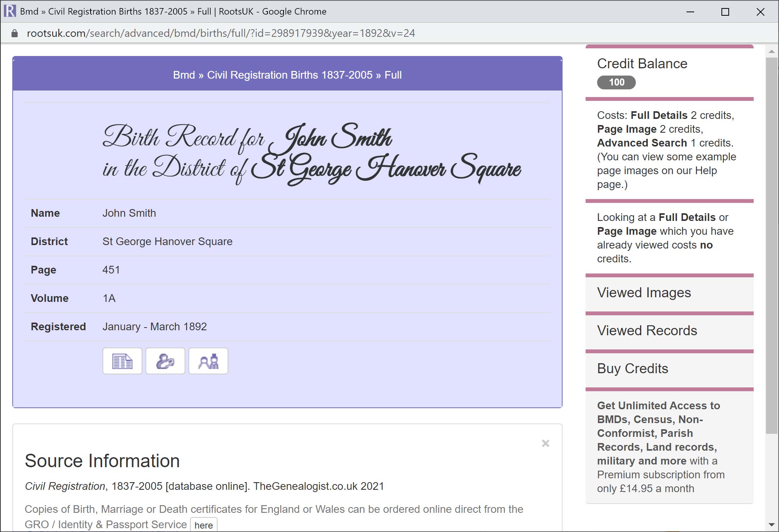Select registered value 'January - March 1892'
The image size is (779, 532).
click(x=154, y=327)
